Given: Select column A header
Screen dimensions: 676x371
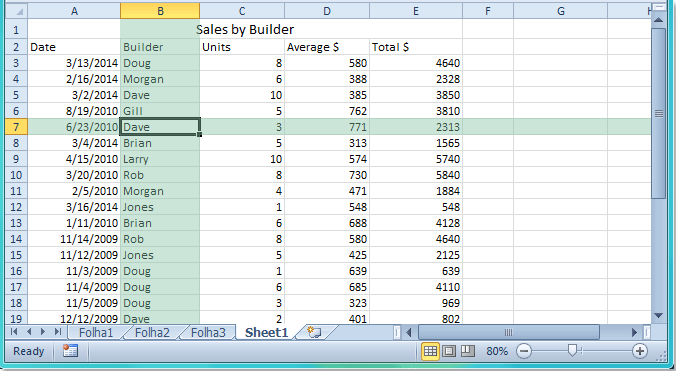Looking at the screenshot, I should point(74,11).
